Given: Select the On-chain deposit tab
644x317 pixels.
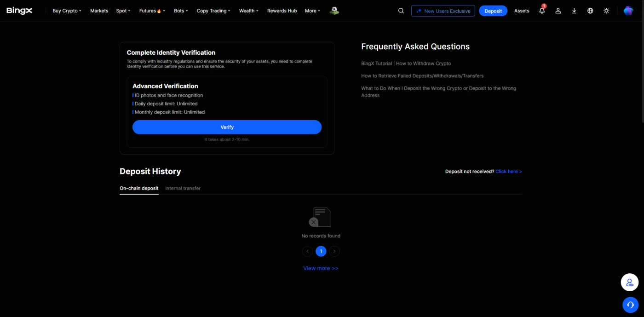Looking at the screenshot, I should pyautogui.click(x=139, y=188).
